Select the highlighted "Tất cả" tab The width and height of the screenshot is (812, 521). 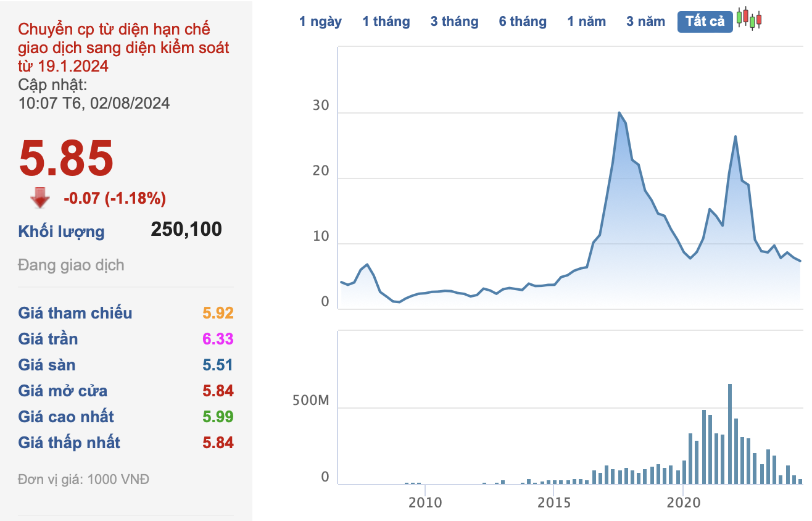tap(705, 20)
